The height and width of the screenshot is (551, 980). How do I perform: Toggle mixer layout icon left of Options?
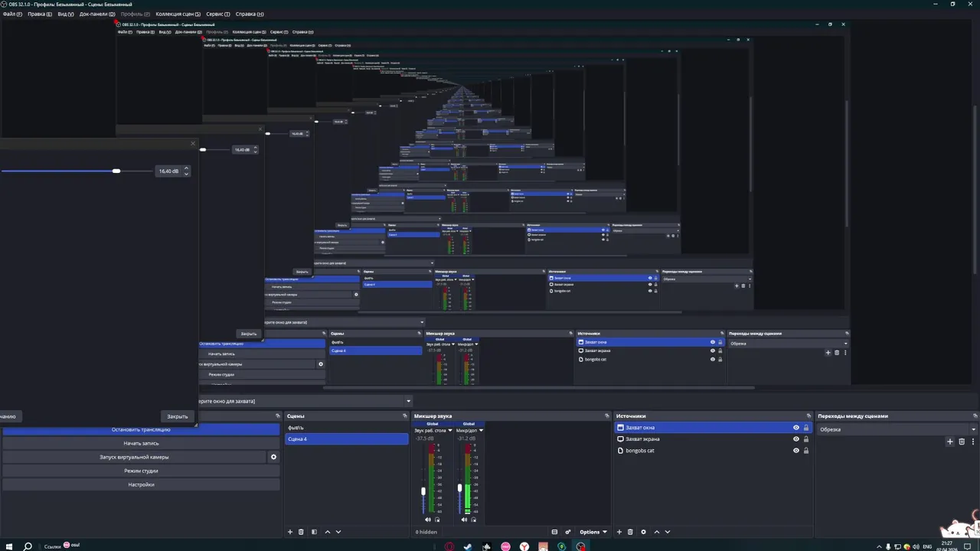click(554, 532)
